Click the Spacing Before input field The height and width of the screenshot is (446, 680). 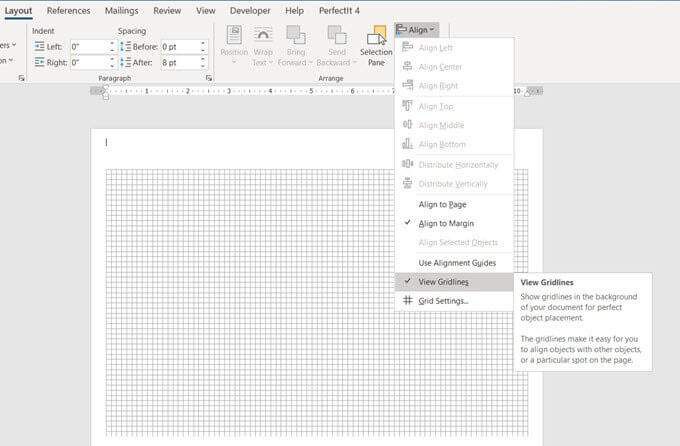180,46
